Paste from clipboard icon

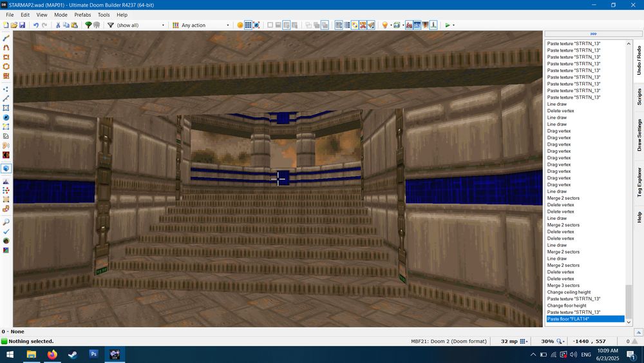tap(74, 25)
